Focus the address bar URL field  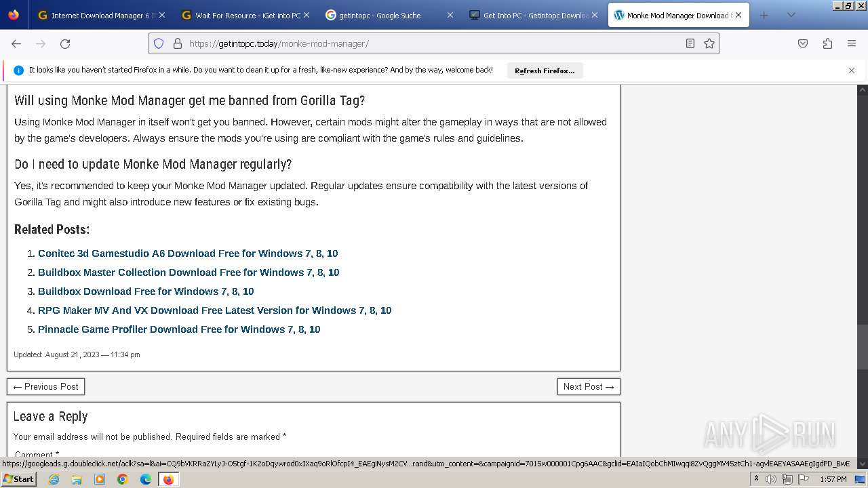point(434,43)
